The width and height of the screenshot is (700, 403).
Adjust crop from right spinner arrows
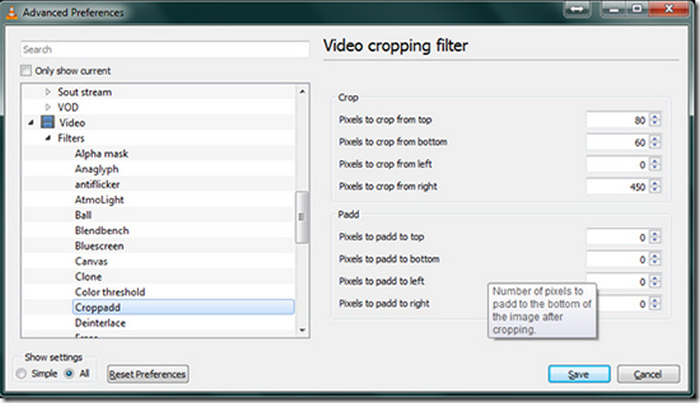(x=655, y=187)
